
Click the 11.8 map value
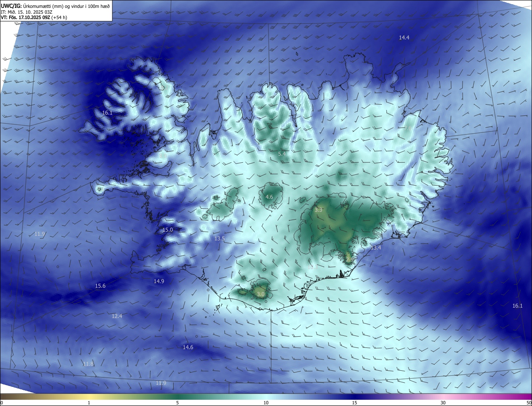[88, 364]
